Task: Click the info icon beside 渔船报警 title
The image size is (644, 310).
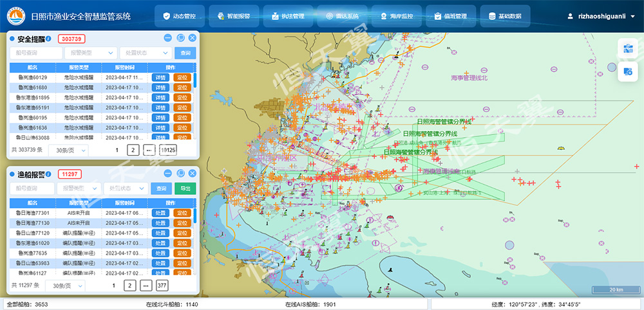Action: (x=49, y=174)
